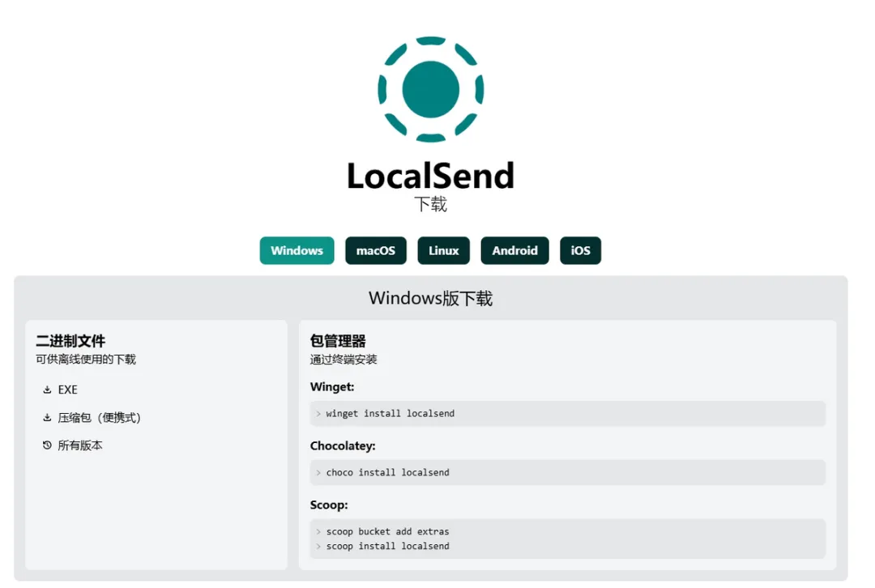Viewport: 875px width, 588px height.
Task: Click the 可供离线使用的下载 subtitle
Action: click(x=86, y=360)
